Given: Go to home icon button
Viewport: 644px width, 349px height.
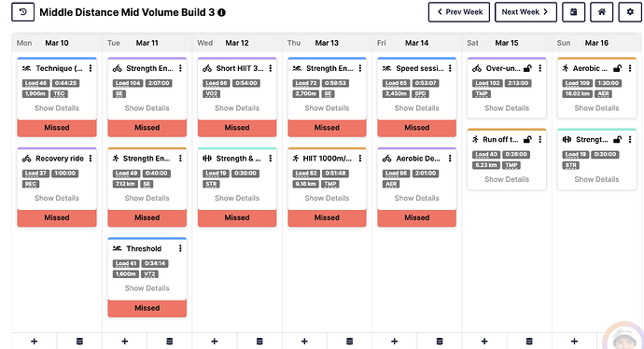Looking at the screenshot, I should point(602,12).
